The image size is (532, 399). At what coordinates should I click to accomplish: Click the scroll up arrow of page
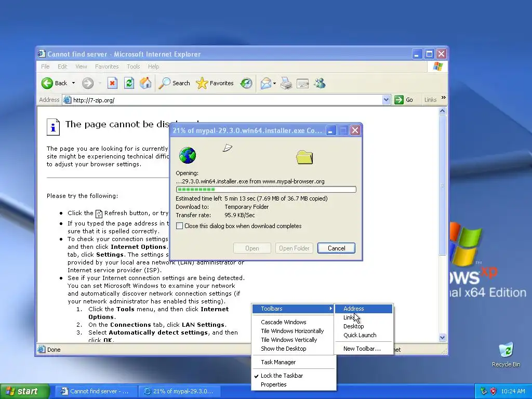coord(442,111)
